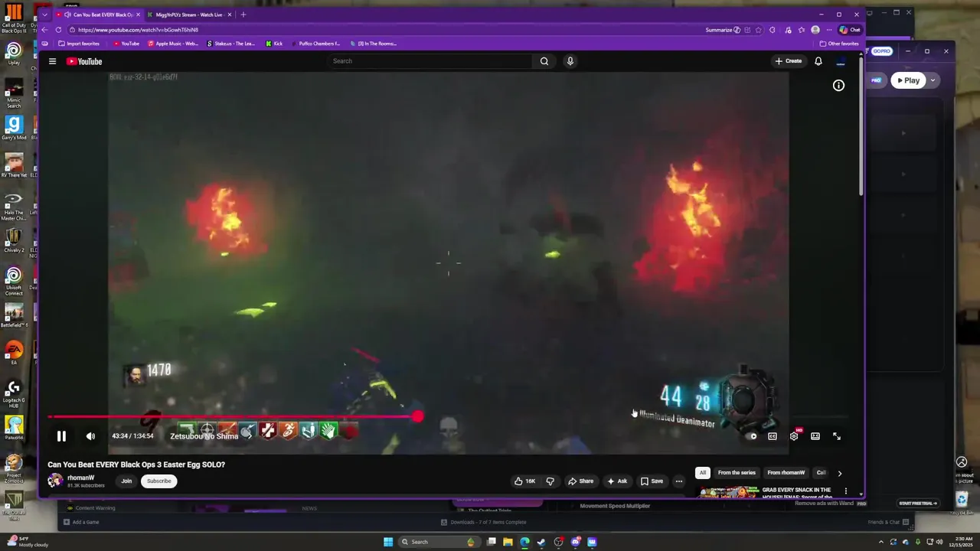Image resolution: width=980 pixels, height=551 pixels.
Task: Subscribe to rhomanW channel
Action: coord(159,481)
